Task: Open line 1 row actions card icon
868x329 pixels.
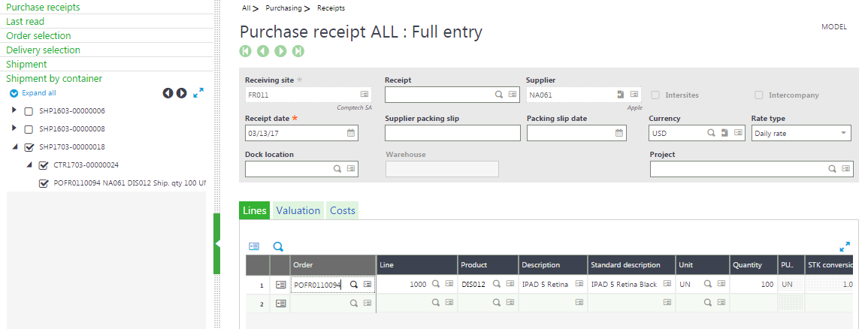Action: 280,285
